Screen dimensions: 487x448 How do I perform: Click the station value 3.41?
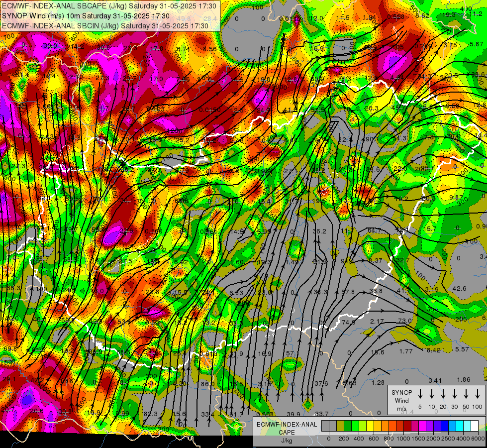(x=435, y=380)
